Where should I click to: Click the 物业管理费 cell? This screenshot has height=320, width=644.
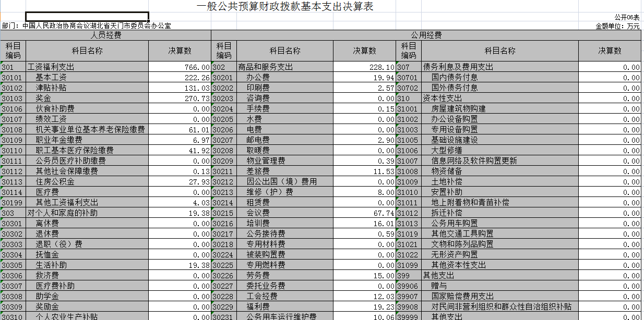pos(285,161)
